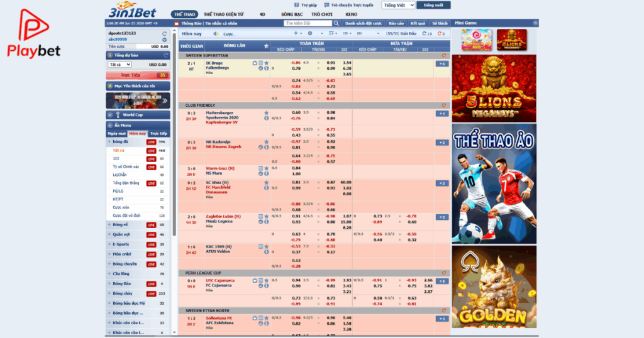Image resolution: width=644 pixels, height=338 pixels.
Task: Switch to THỂ THAO ĐIỆN TỬ tab
Action: (x=224, y=14)
